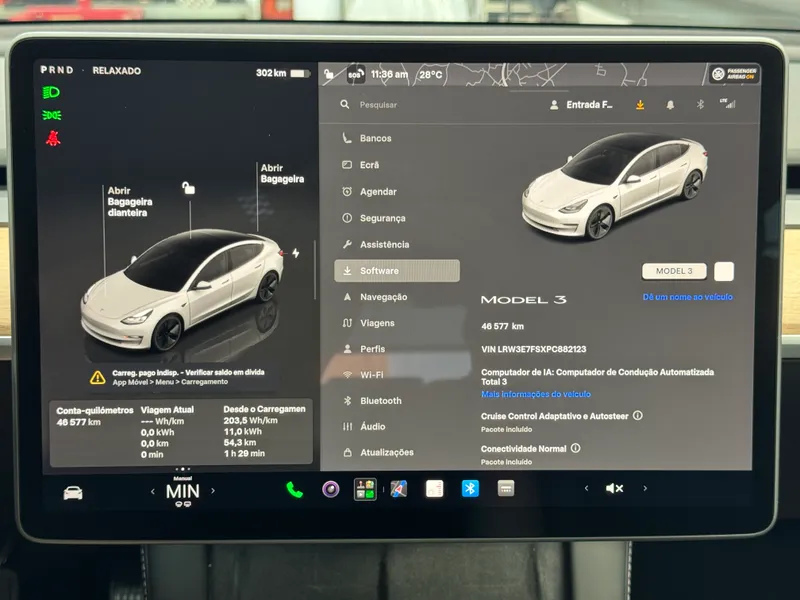Tap the Desde o Carregamen trip column
The image size is (800, 600).
(264, 431)
